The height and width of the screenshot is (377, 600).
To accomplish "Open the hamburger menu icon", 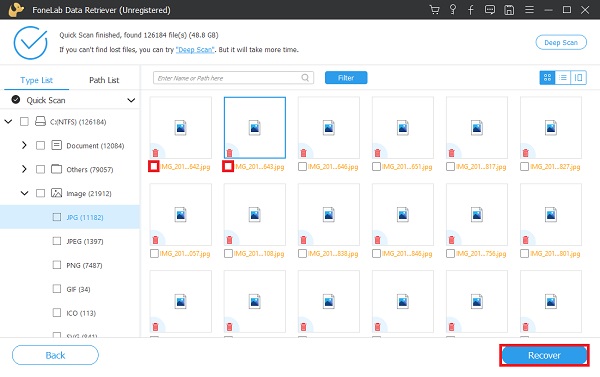I will pos(529,10).
